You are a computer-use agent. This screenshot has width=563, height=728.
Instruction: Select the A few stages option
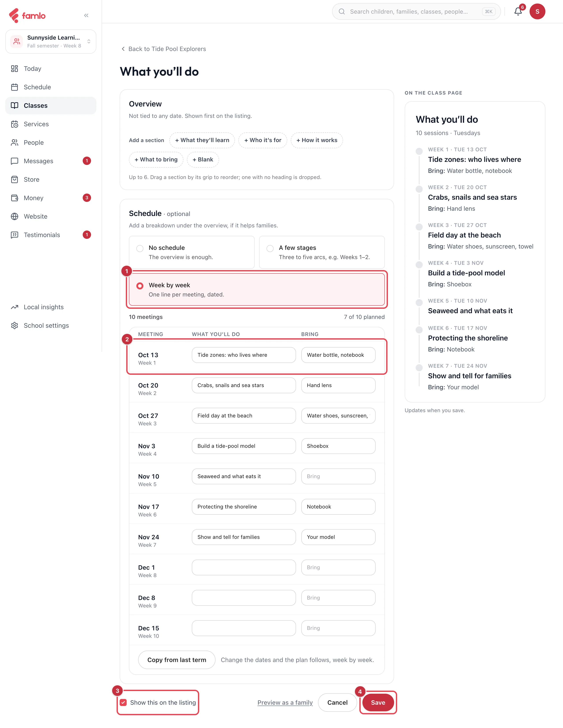[322, 252]
